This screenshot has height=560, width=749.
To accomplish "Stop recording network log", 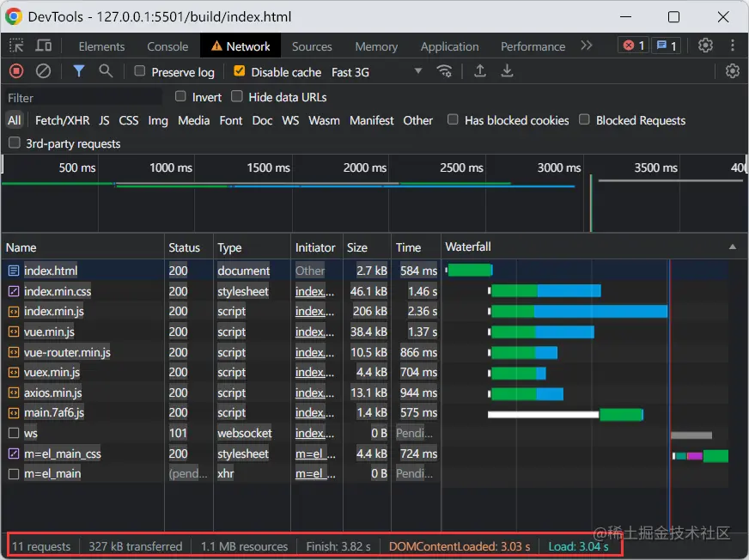I will click(x=16, y=71).
